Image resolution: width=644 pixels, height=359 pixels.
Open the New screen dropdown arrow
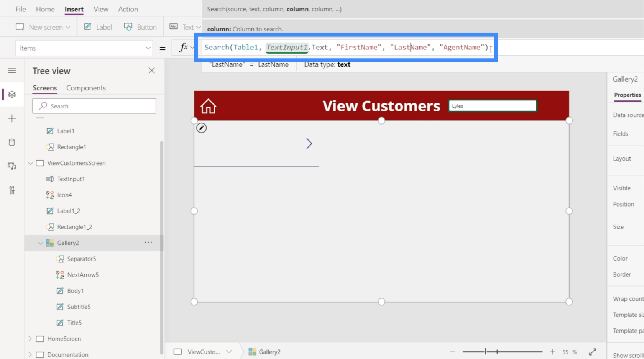coord(68,27)
